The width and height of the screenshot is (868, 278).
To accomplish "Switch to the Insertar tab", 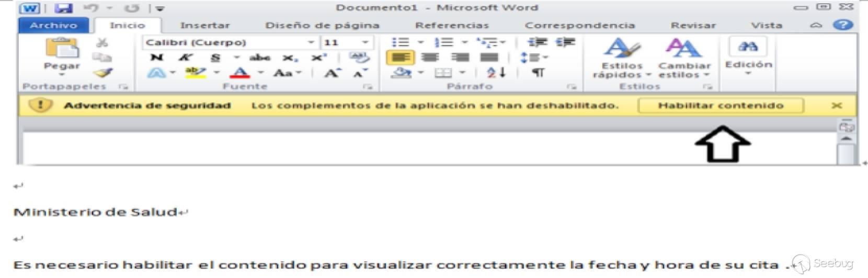I will click(x=205, y=25).
